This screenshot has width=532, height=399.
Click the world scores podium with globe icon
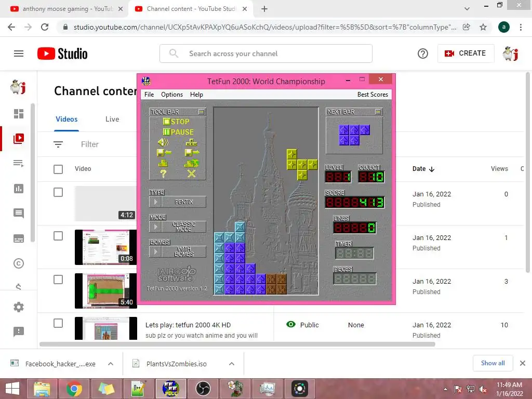coord(192,163)
